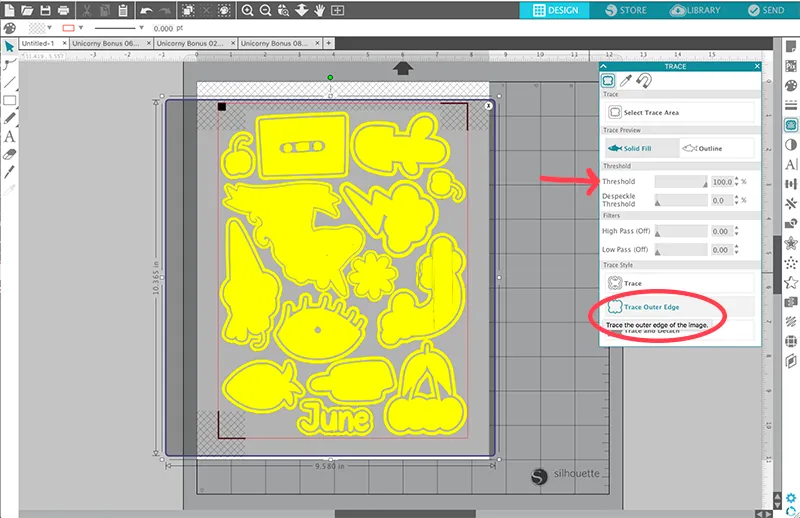800x518 pixels.
Task: Open Text Style panel from right sidebar
Action: 791,164
